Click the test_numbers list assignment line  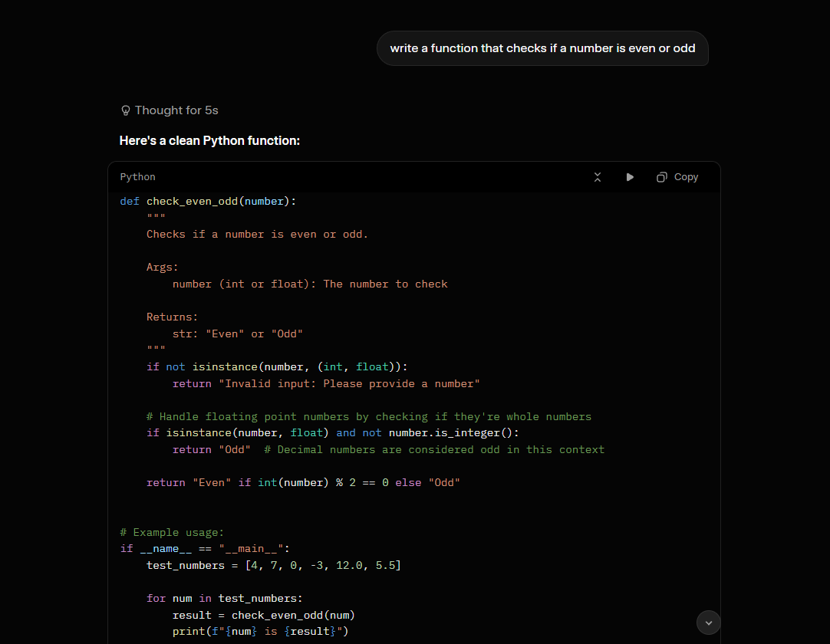coord(274,565)
